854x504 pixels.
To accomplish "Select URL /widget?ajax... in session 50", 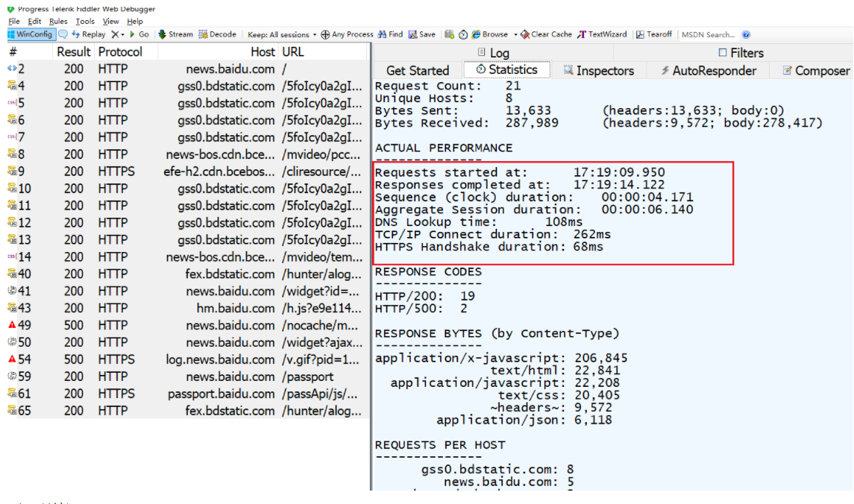I will (322, 342).
